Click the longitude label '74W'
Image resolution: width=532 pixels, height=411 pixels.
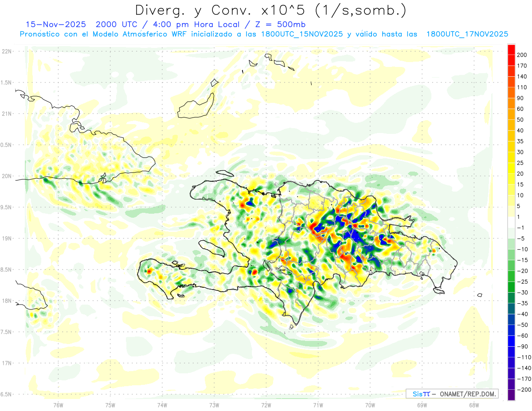click(x=162, y=405)
